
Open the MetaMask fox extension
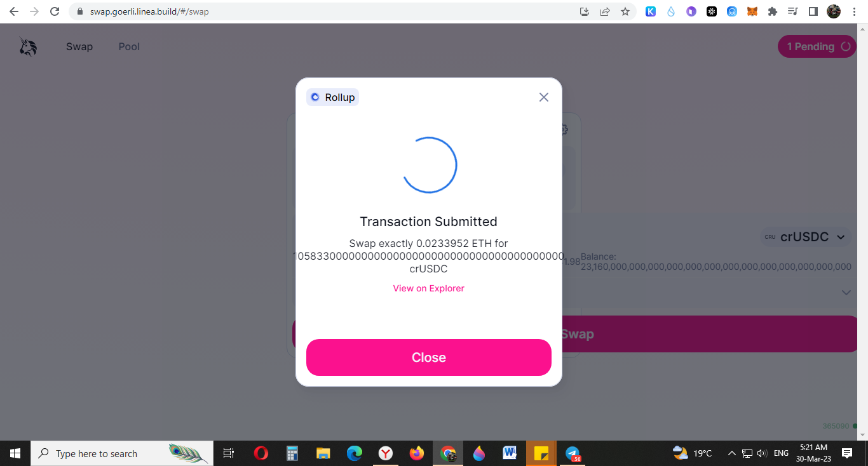click(x=752, y=11)
